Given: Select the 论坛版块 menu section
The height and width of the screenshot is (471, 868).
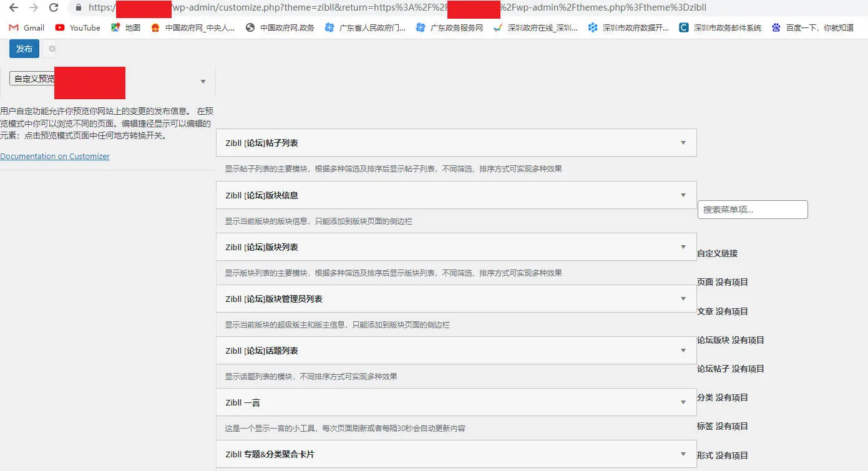Looking at the screenshot, I should point(731,340).
